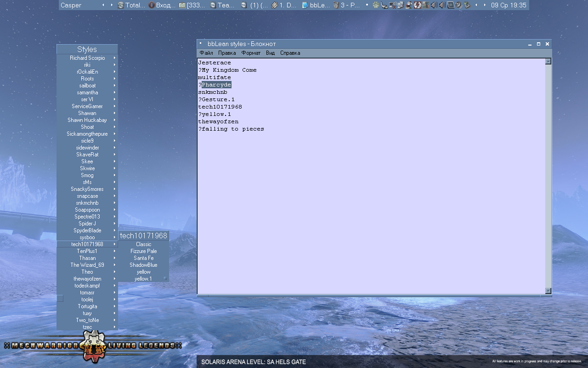This screenshot has height=368, width=588.
Task: Open the Tortugita styles folder
Action: point(87,306)
